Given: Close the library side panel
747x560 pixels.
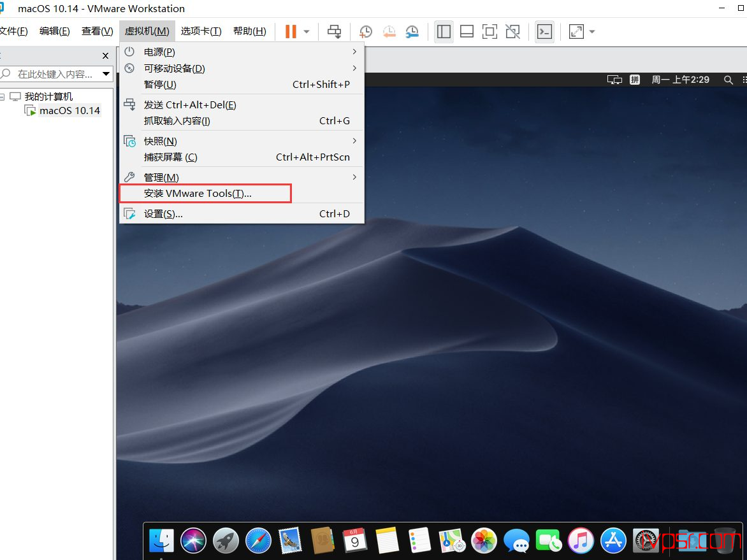Looking at the screenshot, I should point(106,55).
